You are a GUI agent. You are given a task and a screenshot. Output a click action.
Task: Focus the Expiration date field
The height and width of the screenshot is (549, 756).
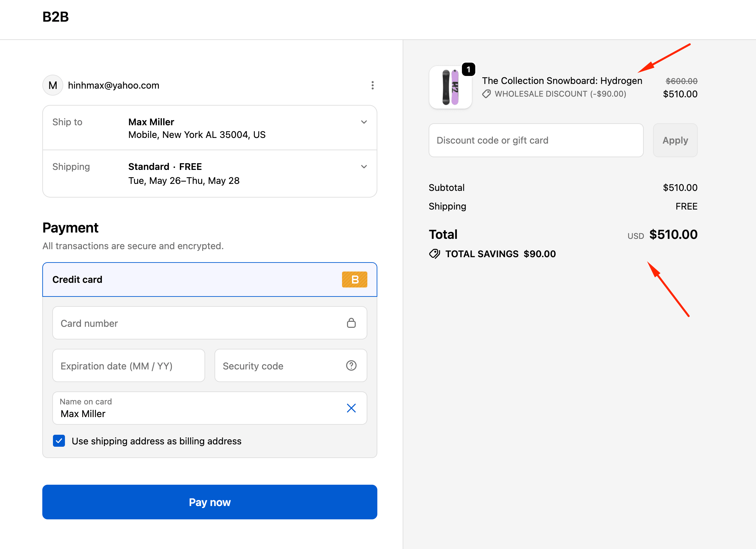coord(129,366)
